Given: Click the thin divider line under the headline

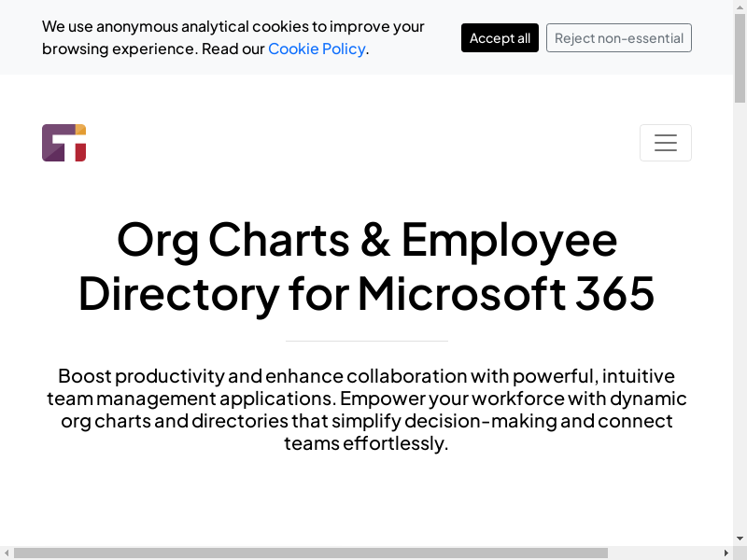Looking at the screenshot, I should (x=366, y=341).
